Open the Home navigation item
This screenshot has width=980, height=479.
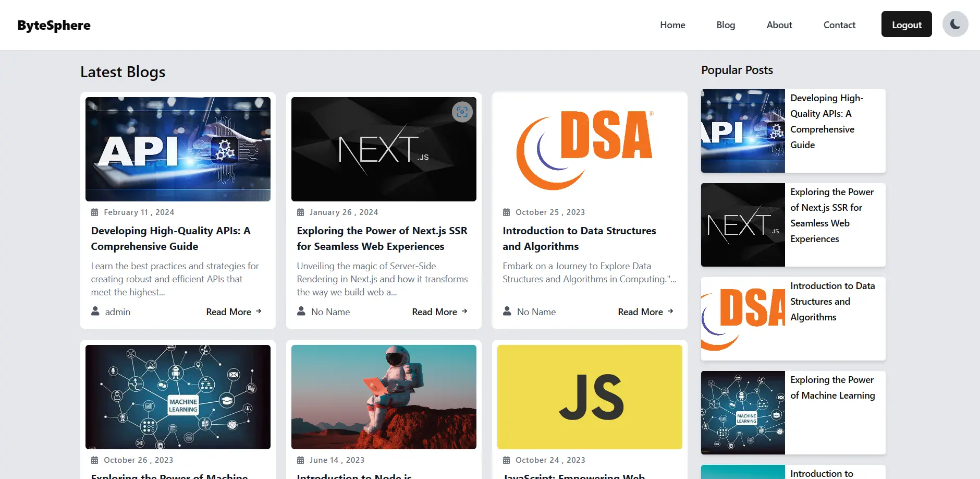(672, 25)
